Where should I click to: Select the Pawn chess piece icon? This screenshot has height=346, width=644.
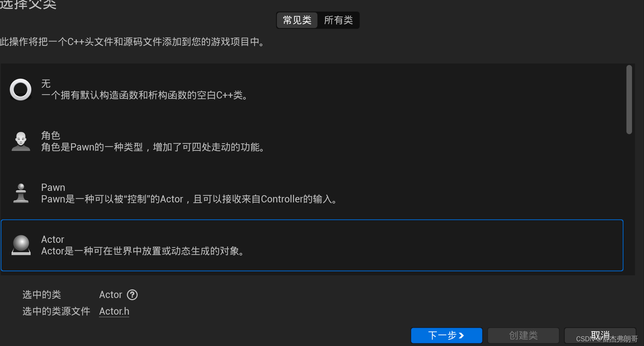click(x=21, y=193)
